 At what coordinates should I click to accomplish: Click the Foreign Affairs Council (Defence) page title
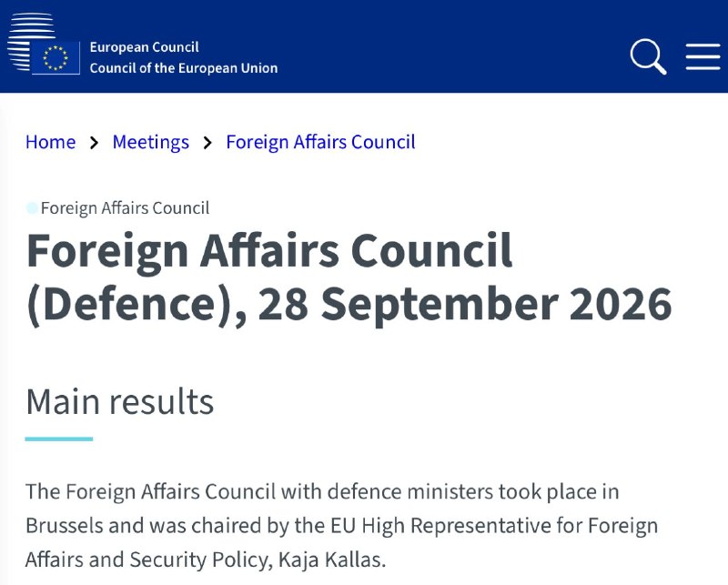coord(349,277)
